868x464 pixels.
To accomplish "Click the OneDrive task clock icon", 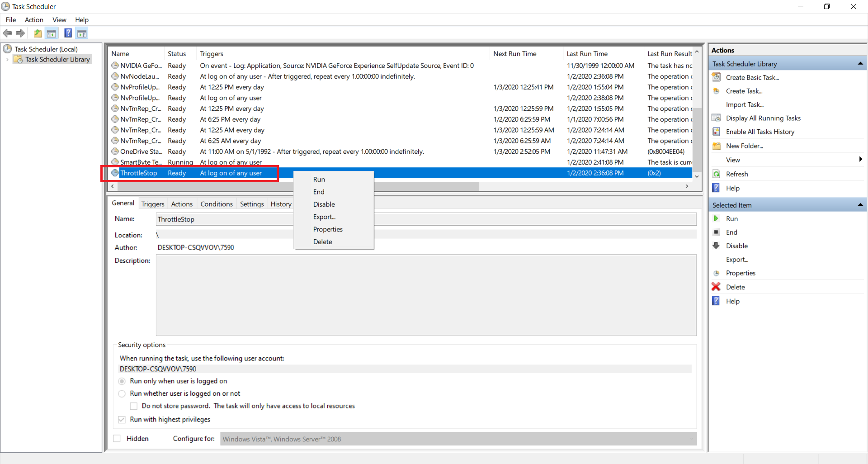I will coord(115,152).
